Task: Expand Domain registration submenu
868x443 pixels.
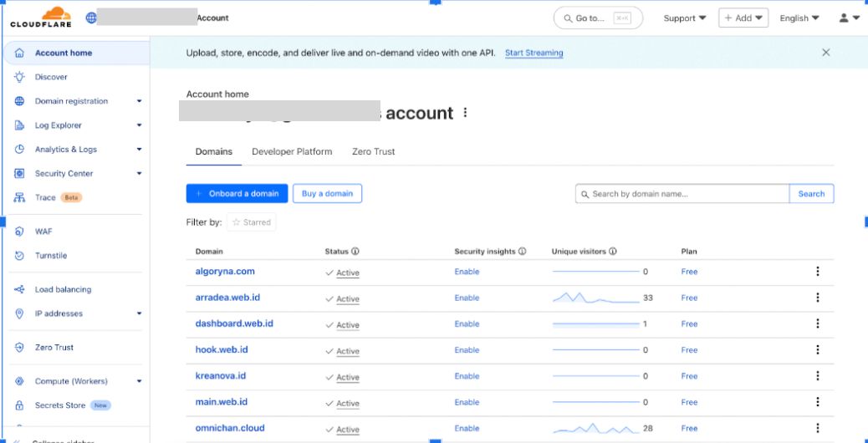Action: click(139, 101)
